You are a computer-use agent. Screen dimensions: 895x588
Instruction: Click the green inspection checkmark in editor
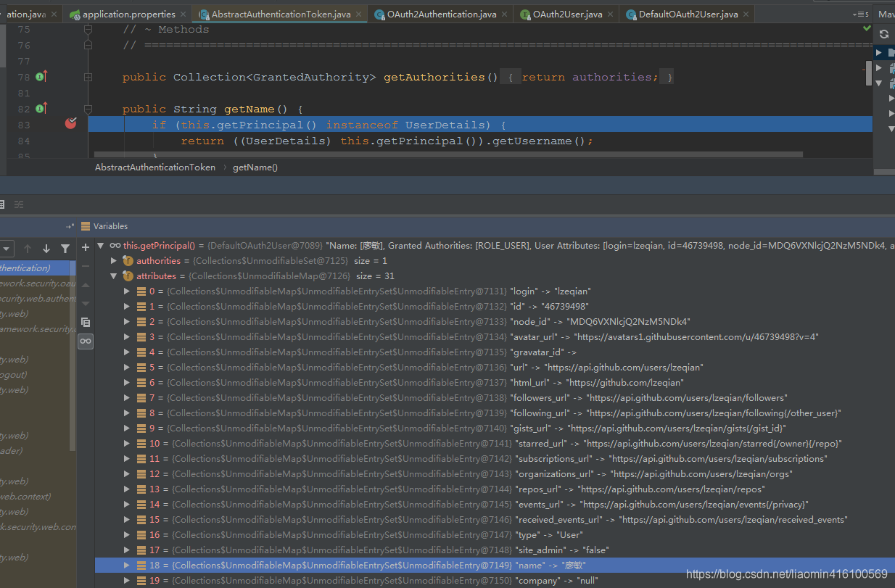867,28
